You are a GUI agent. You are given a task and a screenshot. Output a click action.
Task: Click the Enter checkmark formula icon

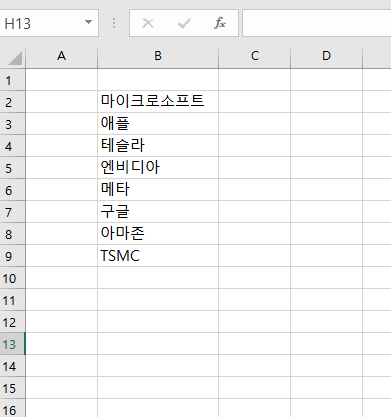click(x=184, y=23)
